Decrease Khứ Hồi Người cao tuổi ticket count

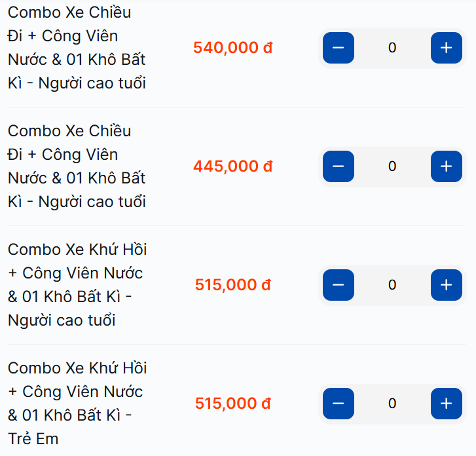click(x=339, y=285)
